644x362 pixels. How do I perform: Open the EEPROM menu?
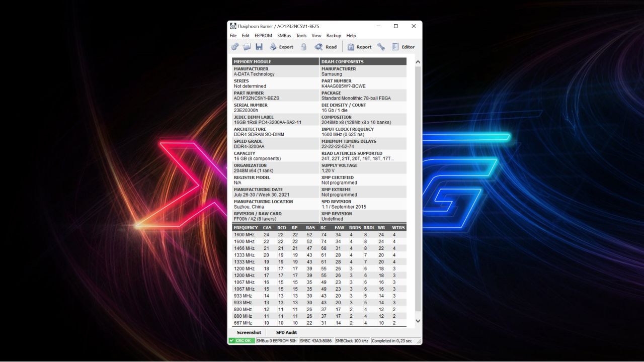tap(263, 36)
